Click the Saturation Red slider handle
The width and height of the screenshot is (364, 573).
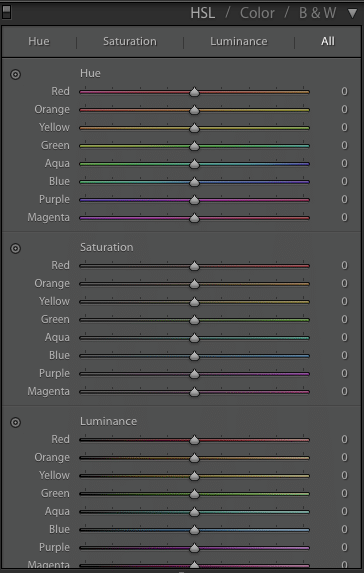[194, 266]
